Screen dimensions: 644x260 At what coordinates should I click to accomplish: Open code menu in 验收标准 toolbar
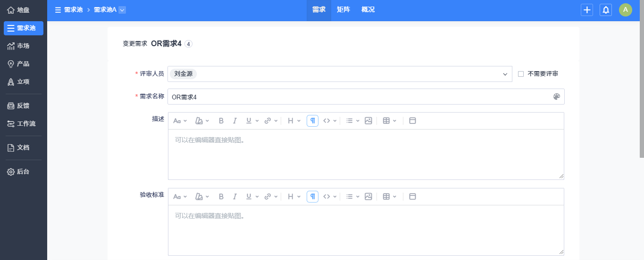[330, 197]
